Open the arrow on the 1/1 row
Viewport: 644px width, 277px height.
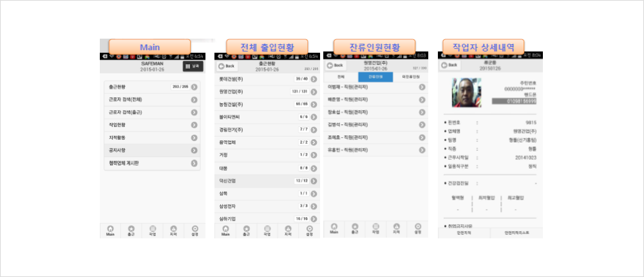tap(314, 193)
